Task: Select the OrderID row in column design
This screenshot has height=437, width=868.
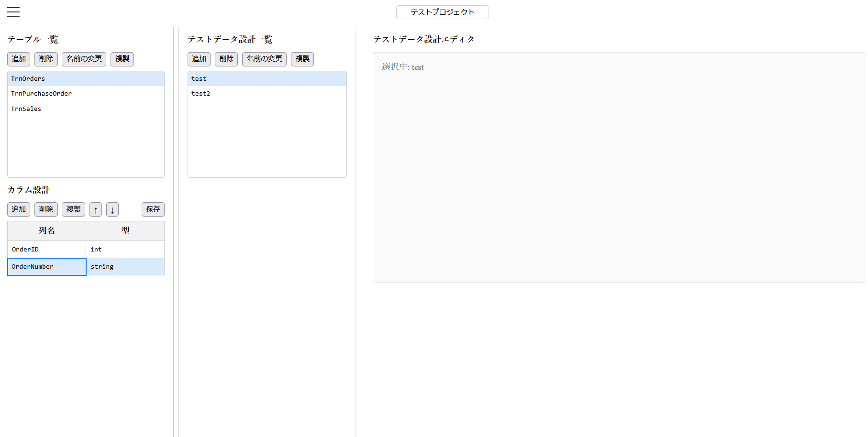Action: (x=46, y=249)
